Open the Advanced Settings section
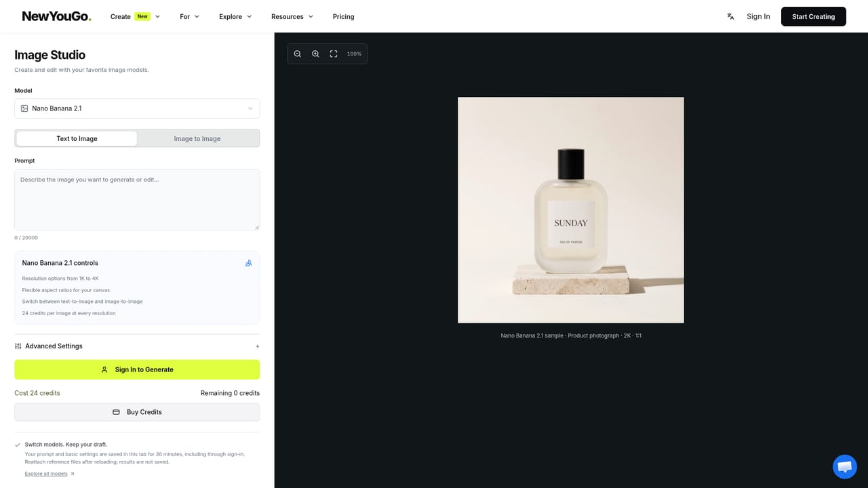Screen dimensions: 868x488 [x=137, y=346]
